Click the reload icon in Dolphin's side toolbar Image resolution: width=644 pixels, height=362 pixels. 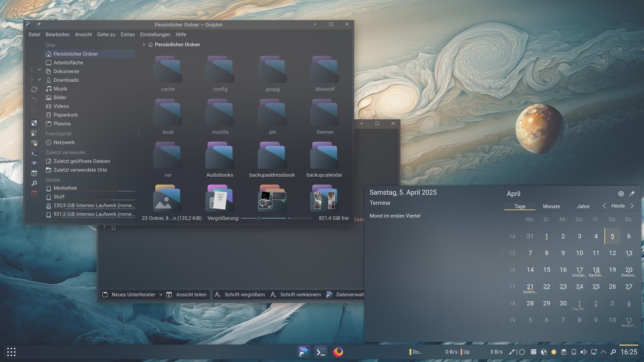[34, 89]
